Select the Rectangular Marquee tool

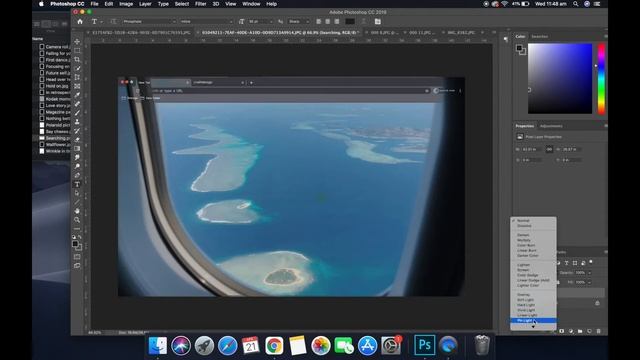tap(77, 51)
